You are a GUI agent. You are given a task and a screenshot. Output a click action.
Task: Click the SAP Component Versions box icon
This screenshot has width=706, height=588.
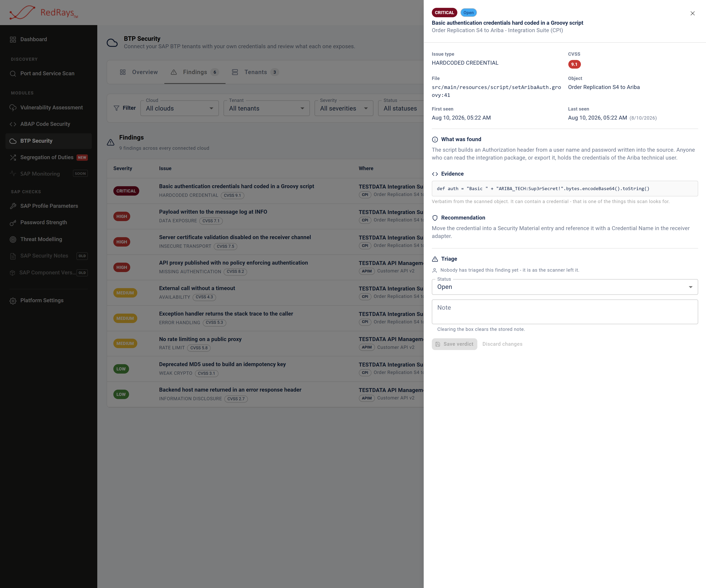[x=12, y=273]
